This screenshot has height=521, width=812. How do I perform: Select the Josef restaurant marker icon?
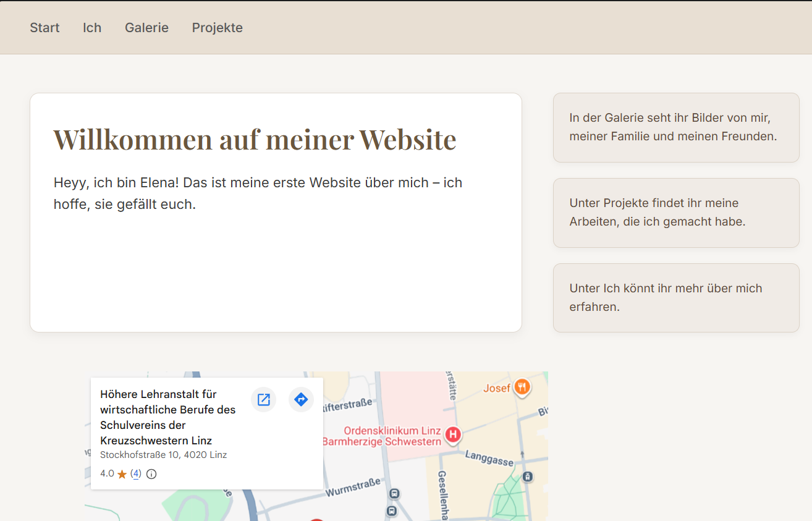coord(522,388)
